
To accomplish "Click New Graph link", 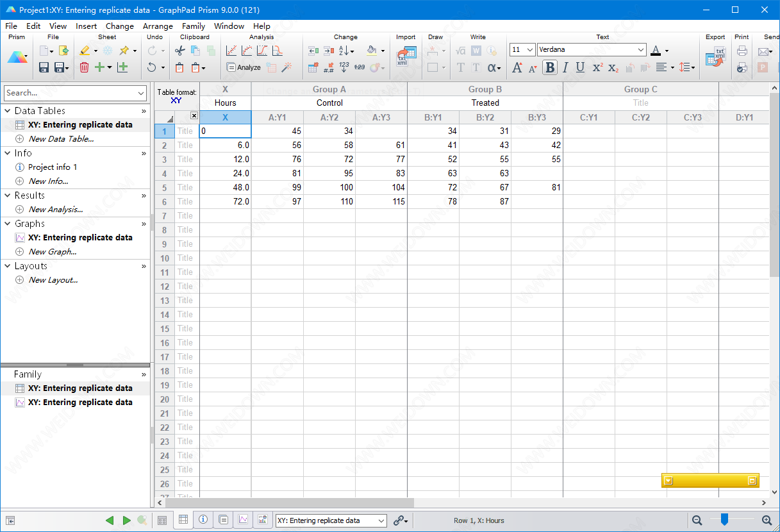I will [x=53, y=252].
